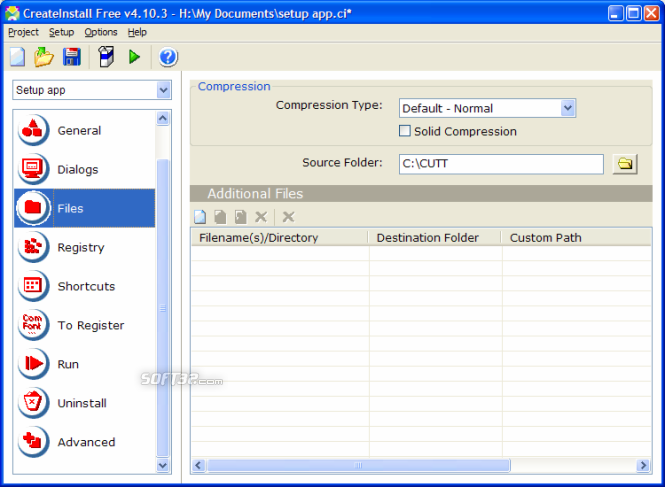665x487 pixels.
Task: Select the Files section icon
Action: pyautogui.click(x=33, y=208)
